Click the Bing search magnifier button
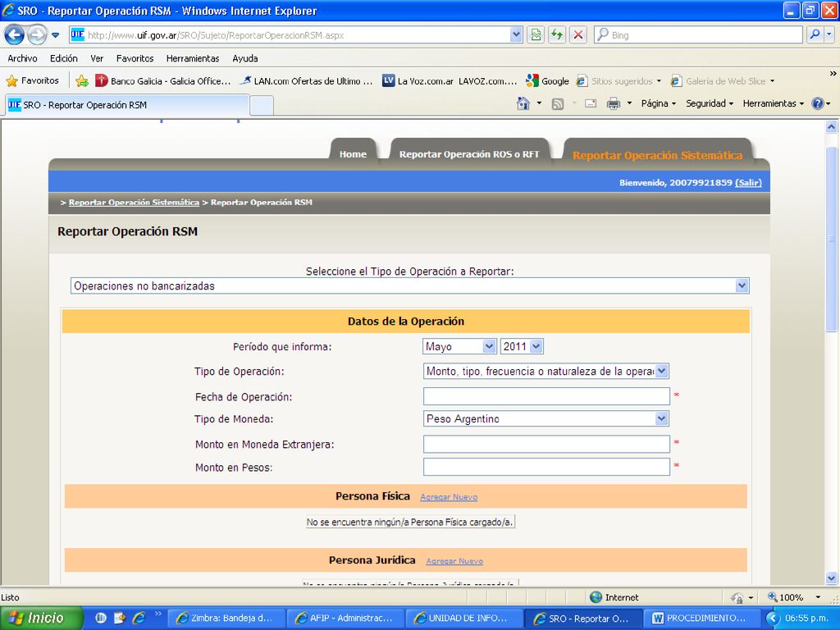Screen dimensions: 840x630 tap(815, 34)
